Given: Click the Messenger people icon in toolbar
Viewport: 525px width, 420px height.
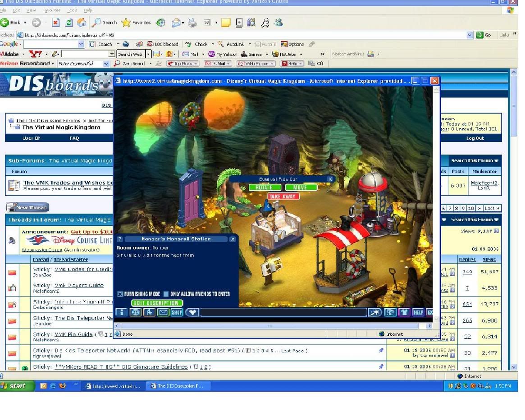Looking at the screenshot, I should [x=278, y=23].
